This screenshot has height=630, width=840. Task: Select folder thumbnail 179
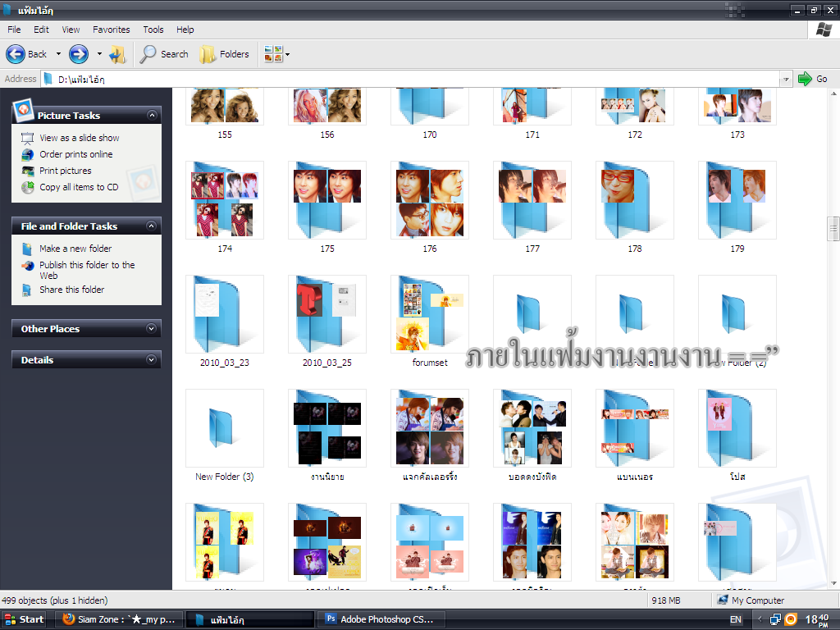pos(737,200)
